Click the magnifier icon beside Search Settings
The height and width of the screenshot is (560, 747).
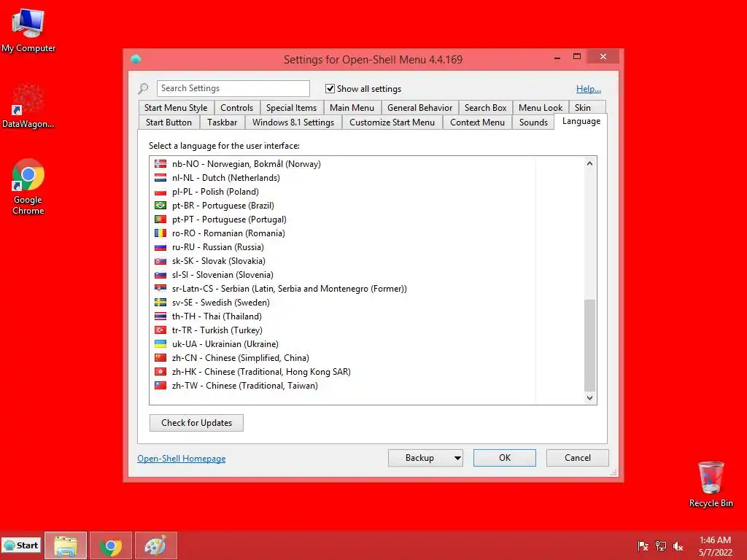coord(143,88)
